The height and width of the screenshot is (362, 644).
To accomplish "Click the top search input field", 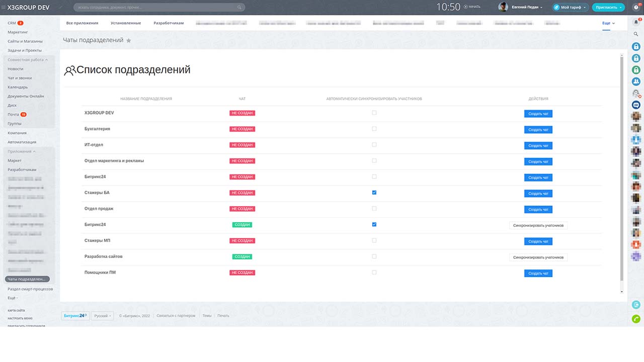I will (156, 8).
